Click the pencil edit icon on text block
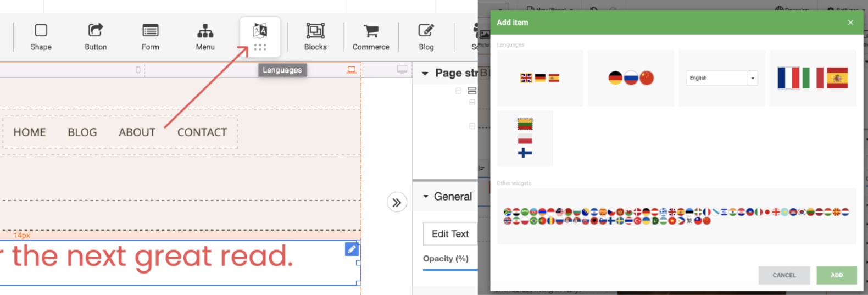The image size is (868, 295). point(352,249)
